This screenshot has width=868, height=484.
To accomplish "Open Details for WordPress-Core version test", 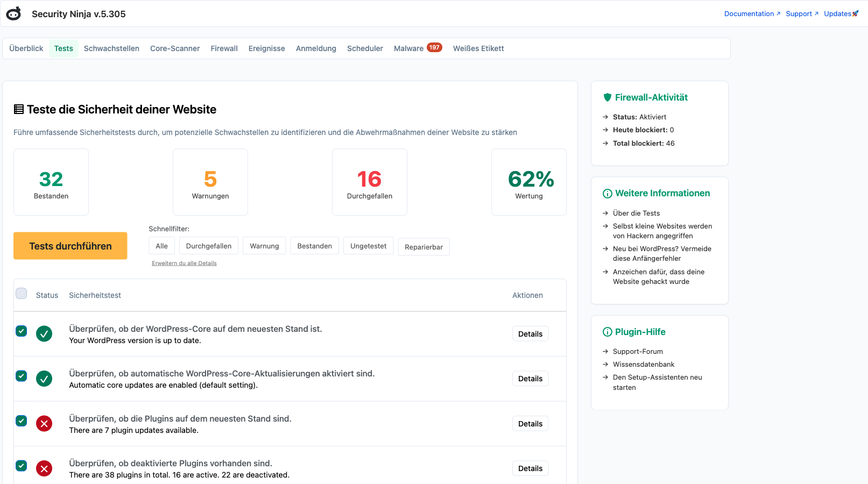I will pyautogui.click(x=530, y=334).
